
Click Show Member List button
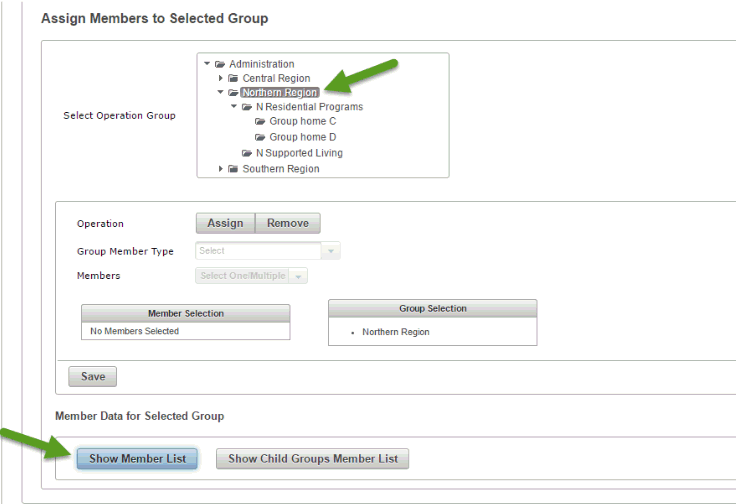137,458
